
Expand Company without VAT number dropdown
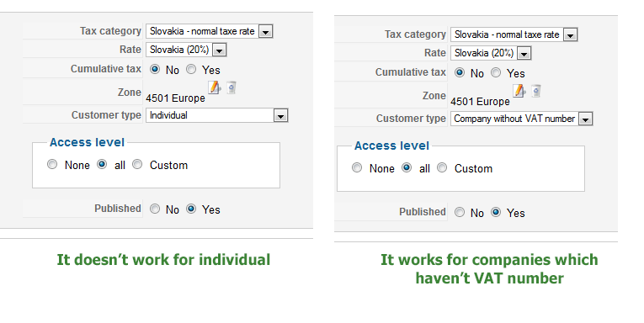(522, 119)
